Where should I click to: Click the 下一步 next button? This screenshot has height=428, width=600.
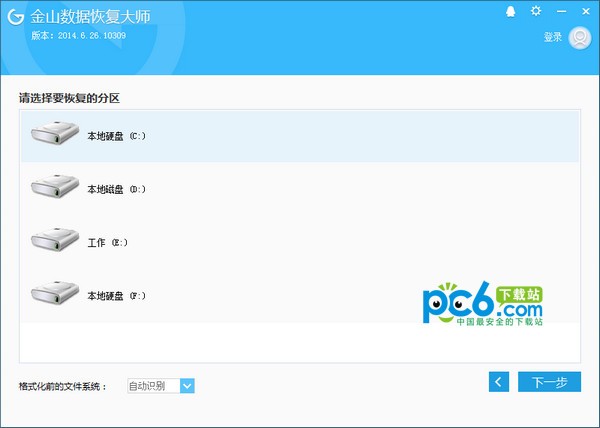point(549,382)
